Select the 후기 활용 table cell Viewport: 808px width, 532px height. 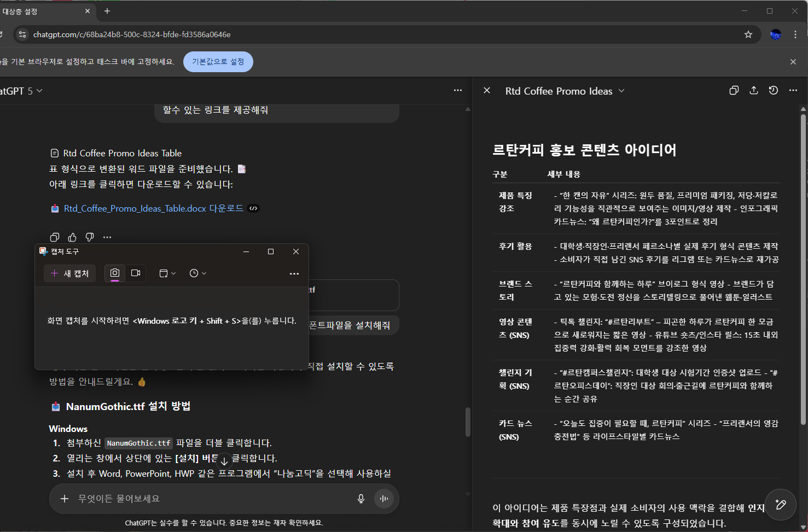point(515,246)
